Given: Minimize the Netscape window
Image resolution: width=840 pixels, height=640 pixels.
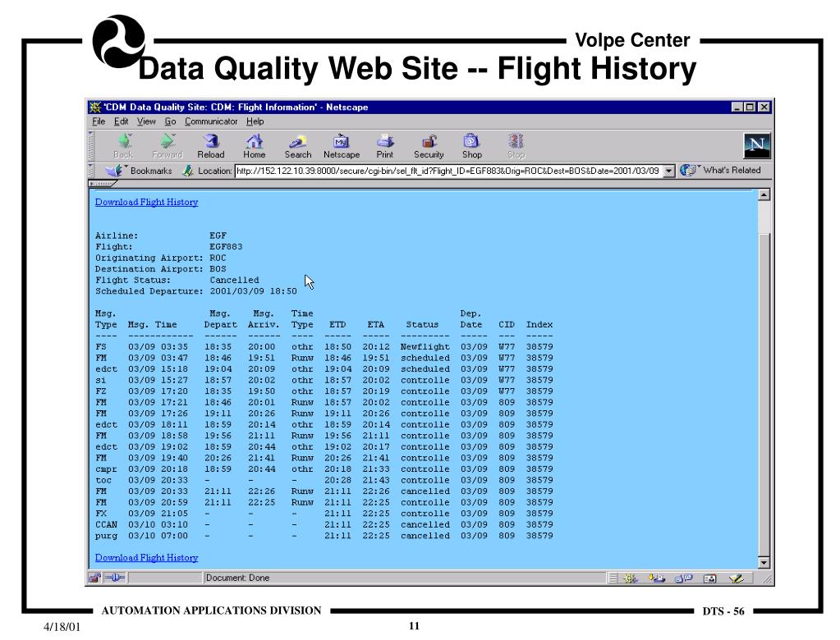Looking at the screenshot, I should click(x=737, y=107).
